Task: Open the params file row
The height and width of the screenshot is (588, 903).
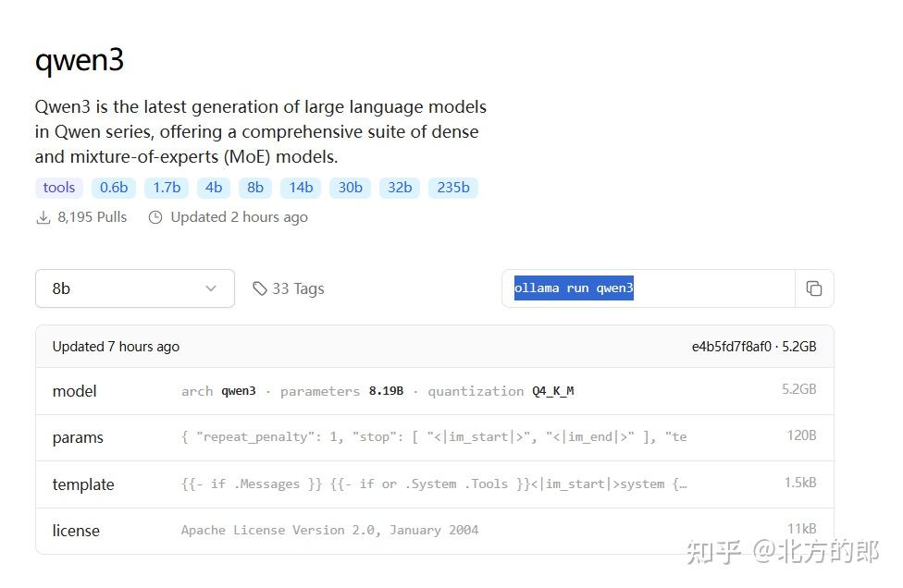Action: click(x=434, y=437)
